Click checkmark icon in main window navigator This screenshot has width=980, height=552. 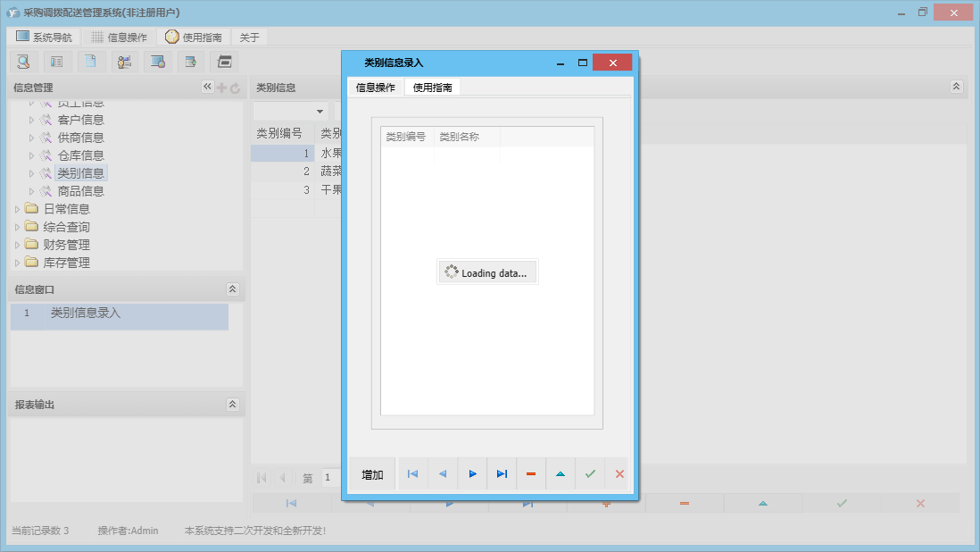[x=842, y=503]
